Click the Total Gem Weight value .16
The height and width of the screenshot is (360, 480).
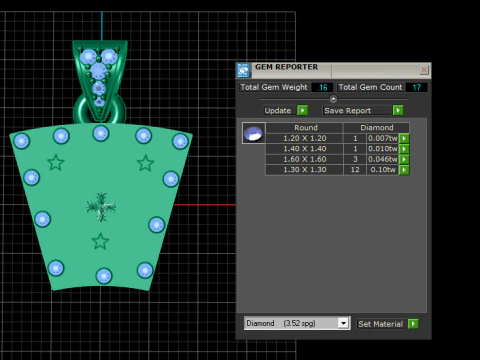322,88
